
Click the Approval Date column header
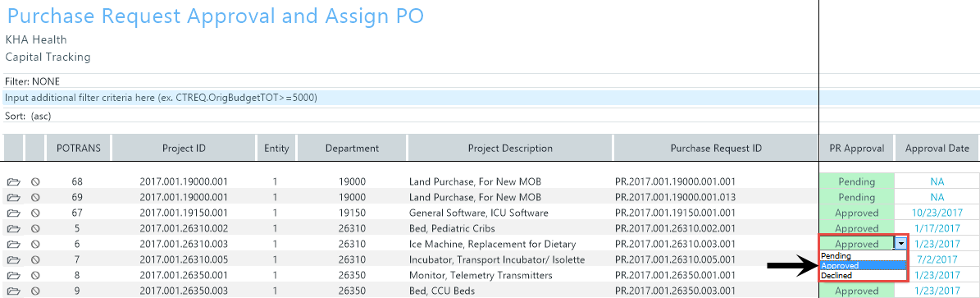937,149
